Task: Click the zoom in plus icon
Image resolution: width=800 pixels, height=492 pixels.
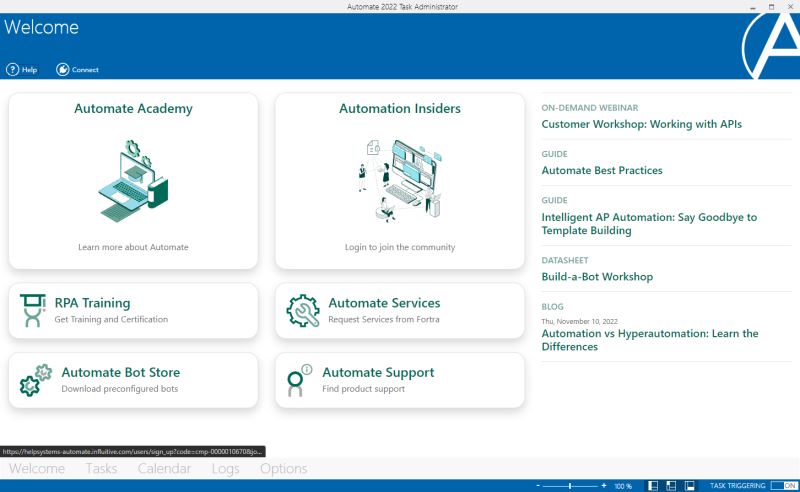Action: (604, 485)
